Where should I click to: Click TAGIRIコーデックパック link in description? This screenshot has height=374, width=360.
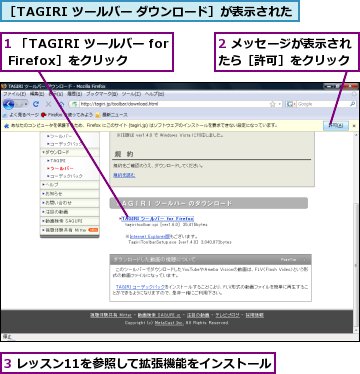141,287
